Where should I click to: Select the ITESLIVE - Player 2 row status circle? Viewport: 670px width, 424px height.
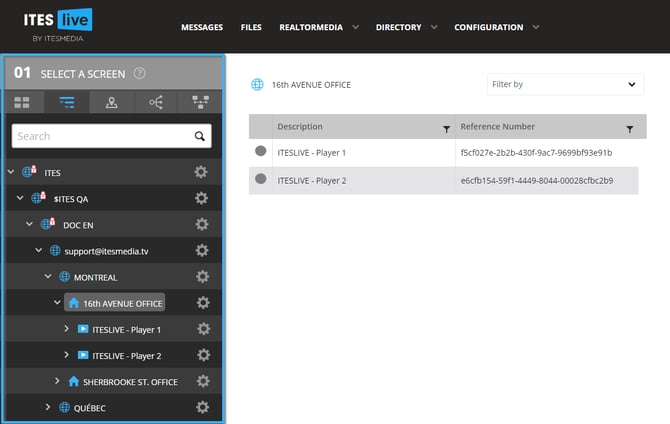tap(261, 179)
